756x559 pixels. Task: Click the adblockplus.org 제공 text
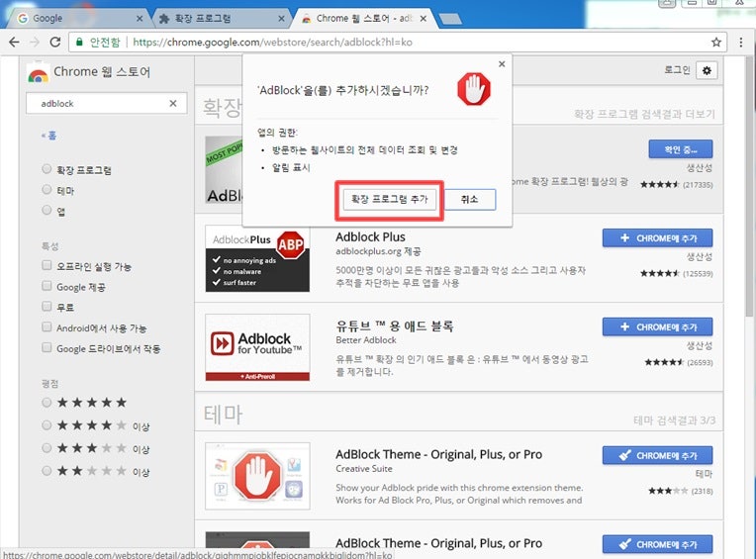tap(378, 251)
